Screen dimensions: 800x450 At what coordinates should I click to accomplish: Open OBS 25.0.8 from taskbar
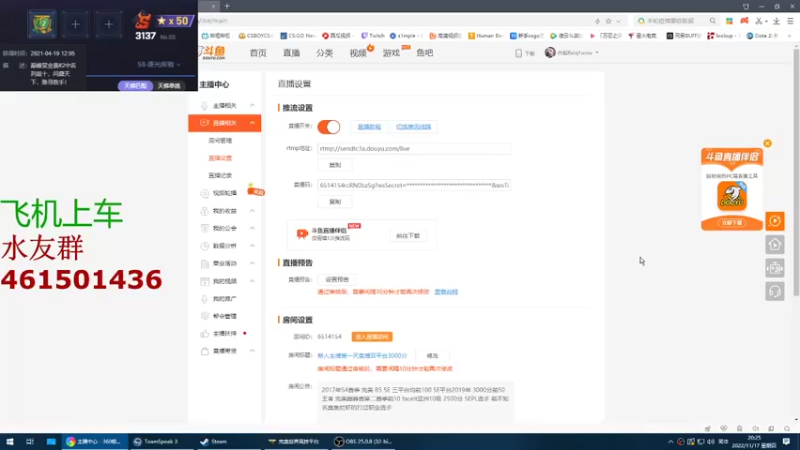pyautogui.click(x=361, y=441)
